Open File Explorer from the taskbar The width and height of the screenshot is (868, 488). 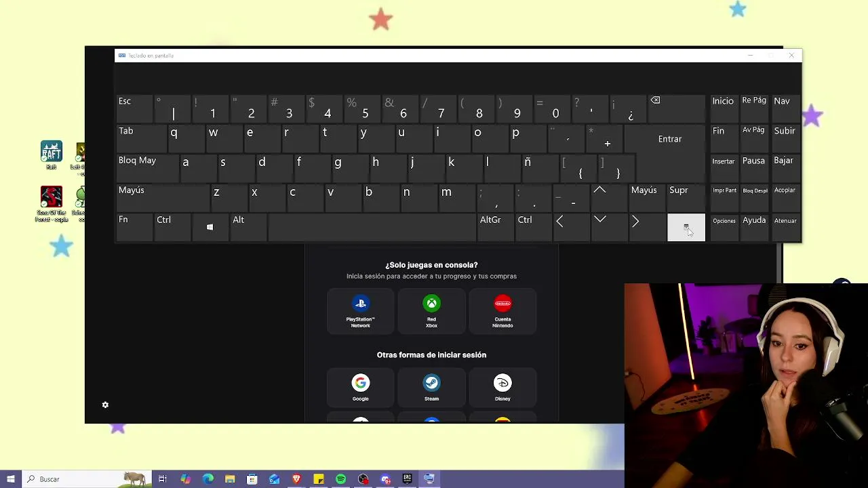(x=230, y=479)
